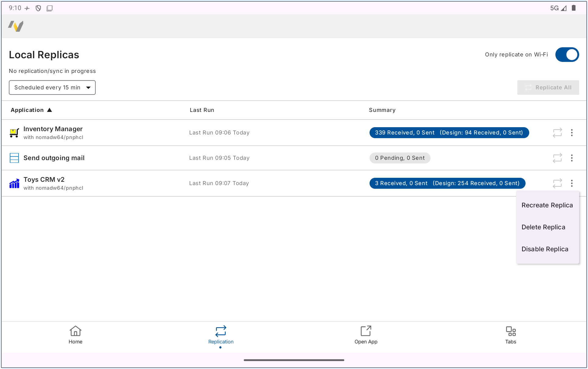The height and width of the screenshot is (369, 588).
Task: Click the battery status icon
Action: tap(574, 8)
